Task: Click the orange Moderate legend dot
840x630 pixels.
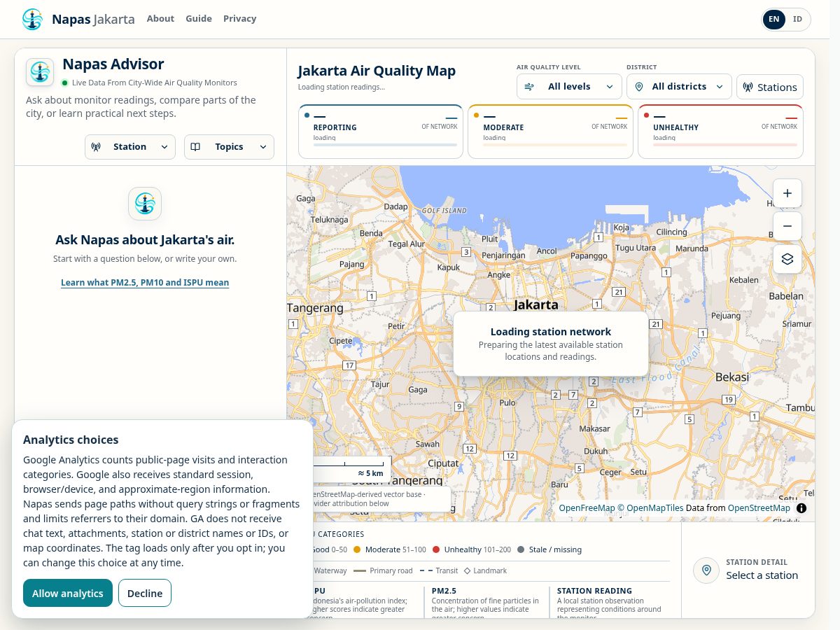Action: click(x=357, y=549)
